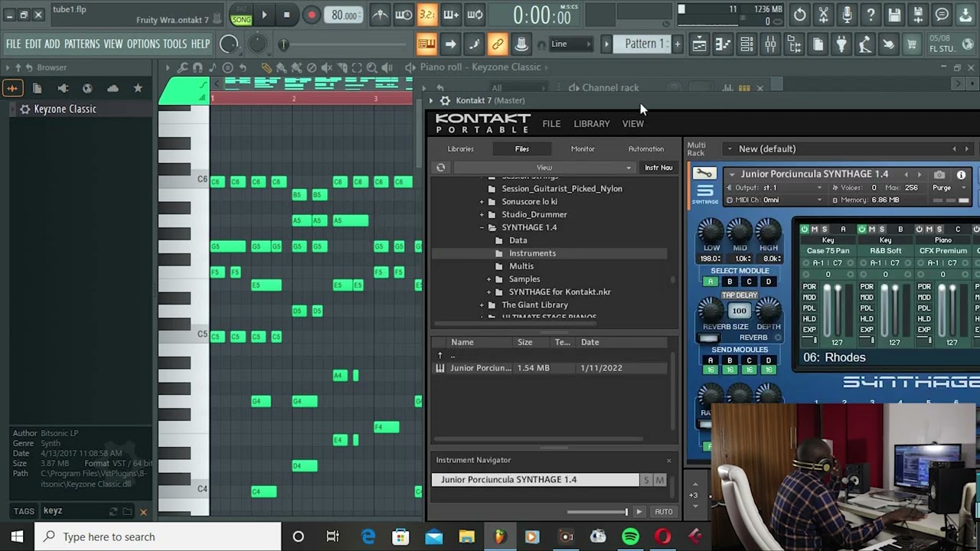Viewport: 980px width, 551px height.
Task: Click the new pattern plus button
Action: (x=677, y=44)
